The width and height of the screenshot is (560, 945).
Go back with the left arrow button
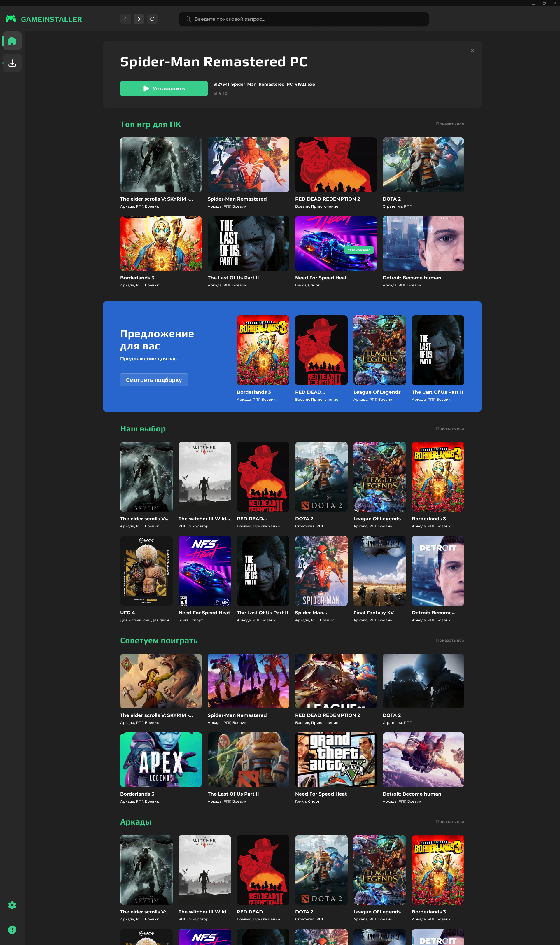pos(125,19)
